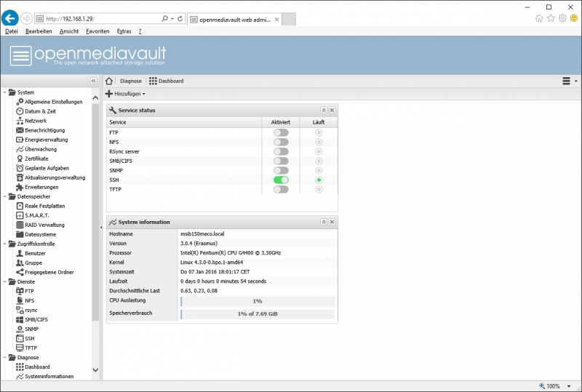Screen dimensions: 582x392
Task: Open SMB/CIFS service in Dienste tree
Action: point(32,319)
